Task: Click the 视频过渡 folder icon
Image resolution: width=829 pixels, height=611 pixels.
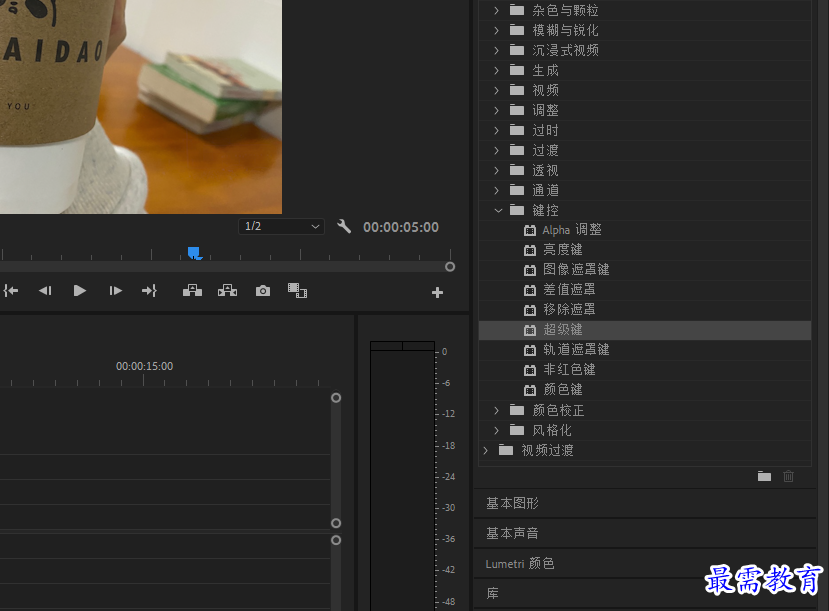Action: pyautogui.click(x=506, y=450)
